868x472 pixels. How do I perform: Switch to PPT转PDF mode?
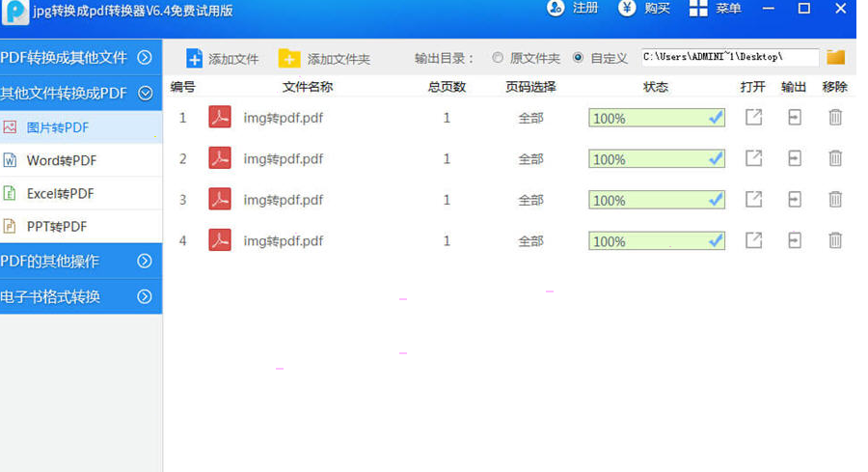coord(81,226)
